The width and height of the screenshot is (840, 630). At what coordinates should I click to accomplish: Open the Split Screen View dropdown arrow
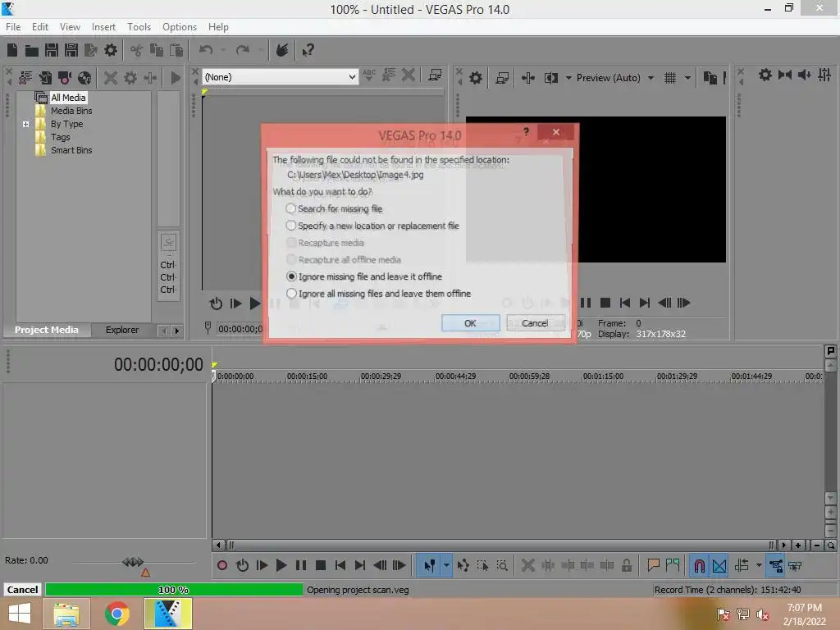coord(568,78)
